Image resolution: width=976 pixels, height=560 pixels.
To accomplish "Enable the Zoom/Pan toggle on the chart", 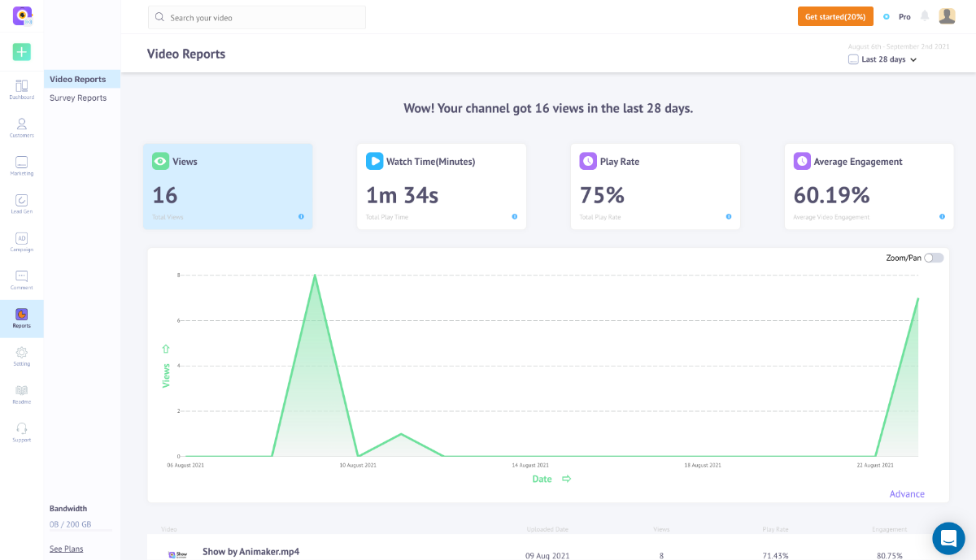I will point(934,257).
